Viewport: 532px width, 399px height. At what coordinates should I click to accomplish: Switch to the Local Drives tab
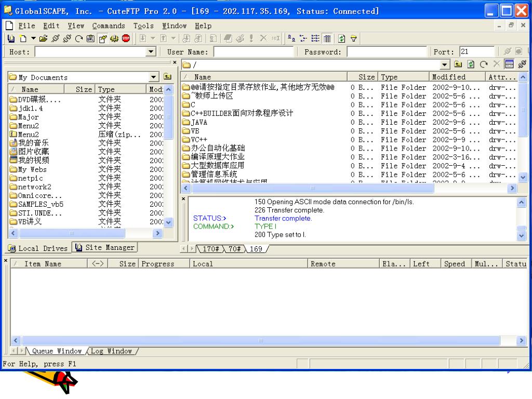coord(38,248)
